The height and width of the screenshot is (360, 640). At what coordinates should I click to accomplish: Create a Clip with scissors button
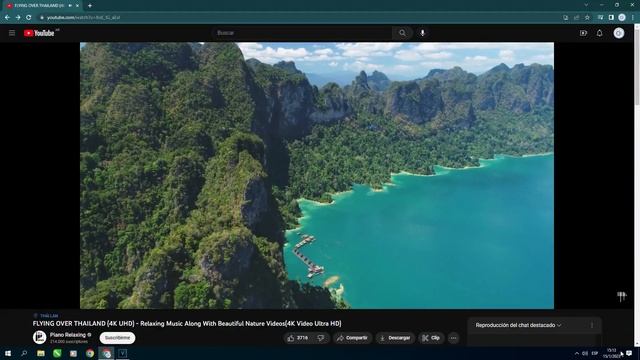click(x=431, y=338)
